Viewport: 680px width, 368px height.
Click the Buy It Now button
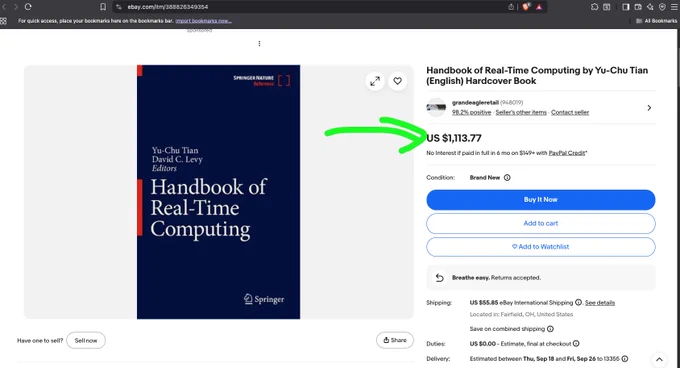(x=541, y=200)
